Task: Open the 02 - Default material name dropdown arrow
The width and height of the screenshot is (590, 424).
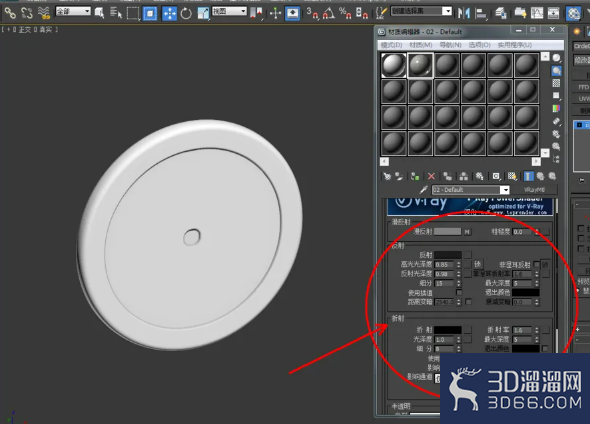Action: pos(505,190)
